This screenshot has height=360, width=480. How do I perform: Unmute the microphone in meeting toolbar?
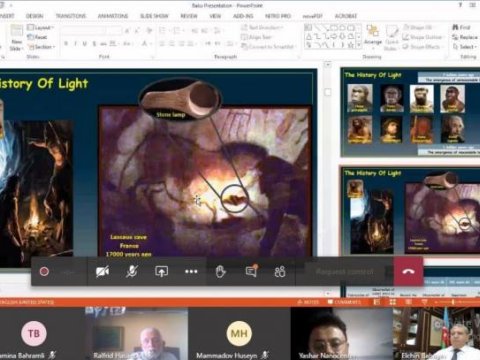[132, 272]
